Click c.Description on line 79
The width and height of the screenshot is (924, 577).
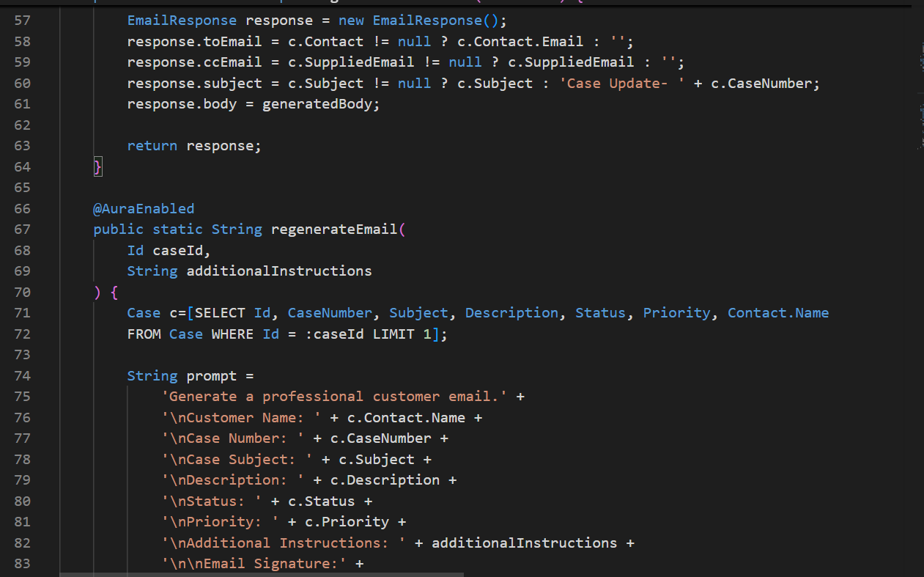click(385, 480)
